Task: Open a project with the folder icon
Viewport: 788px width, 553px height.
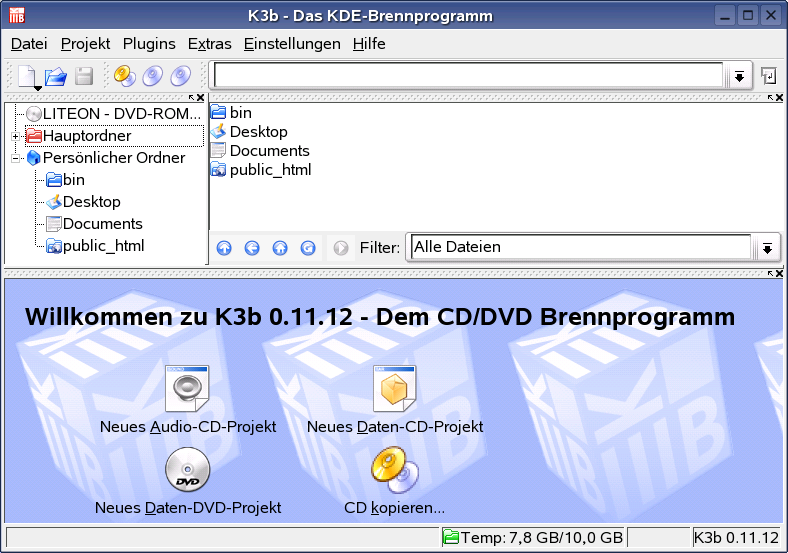Action: 55,76
